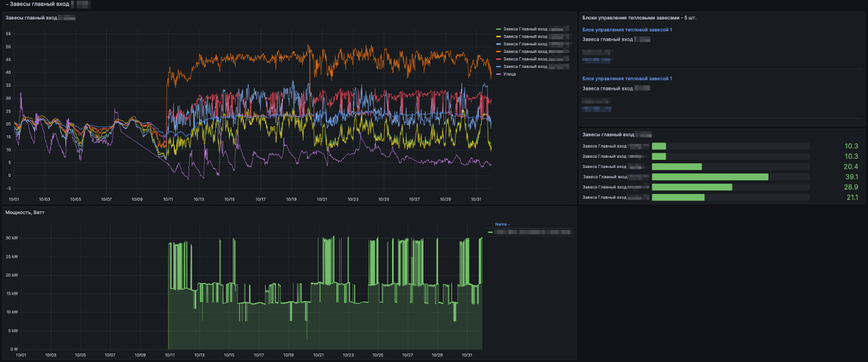Sort the power legend by Name column

502,224
